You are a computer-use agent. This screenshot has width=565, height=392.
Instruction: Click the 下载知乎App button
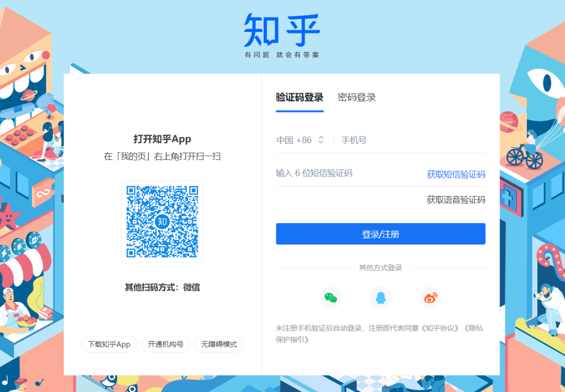[109, 344]
